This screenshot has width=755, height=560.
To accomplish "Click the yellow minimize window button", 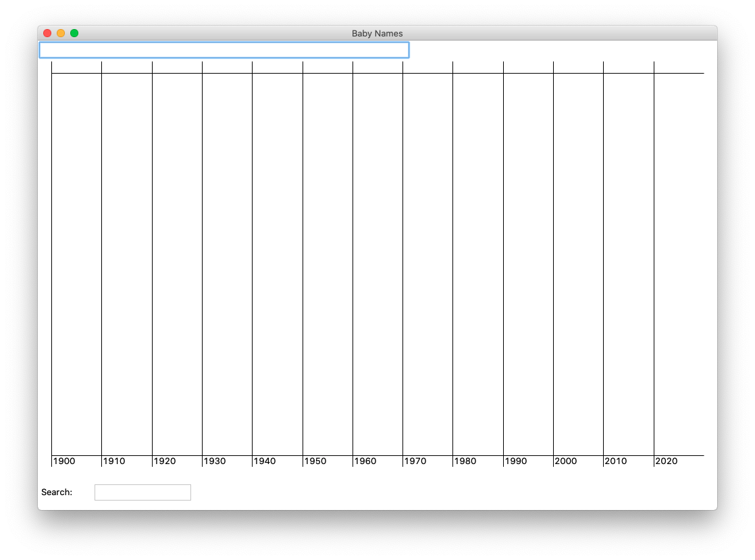I will pos(61,32).
